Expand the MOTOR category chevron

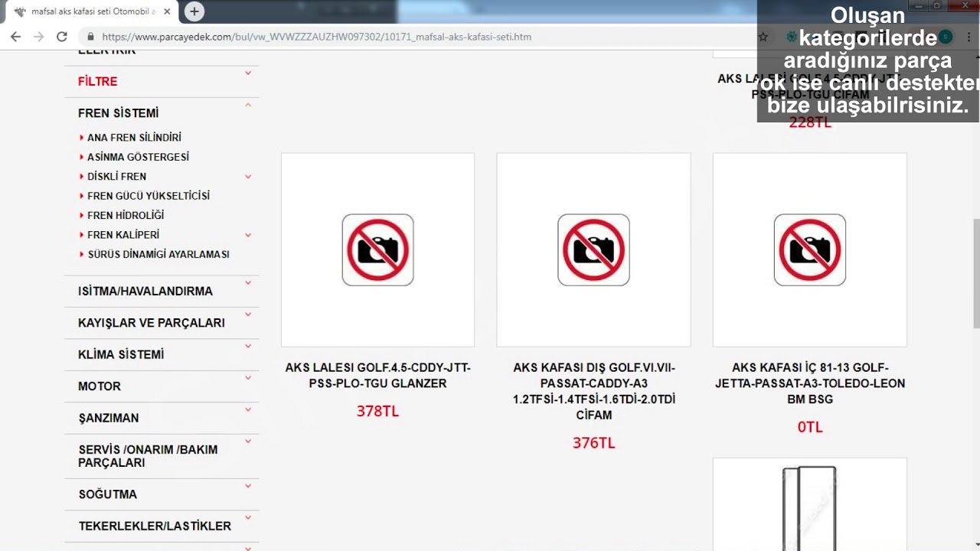(x=248, y=378)
